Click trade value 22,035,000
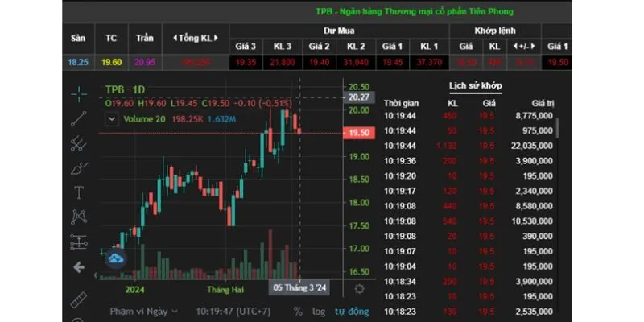644x322 pixels. tap(531, 146)
